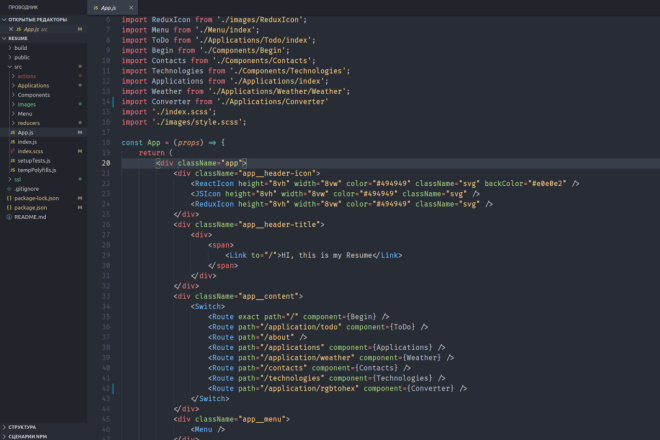Open tempPolyfills.js from the explorer
This screenshot has width=660, height=440.
tap(37, 170)
